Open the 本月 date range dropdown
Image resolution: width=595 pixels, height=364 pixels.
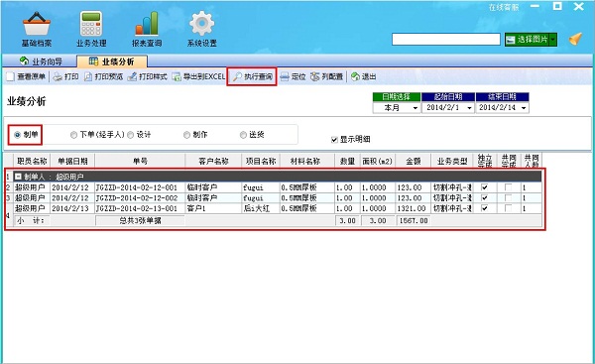click(415, 108)
